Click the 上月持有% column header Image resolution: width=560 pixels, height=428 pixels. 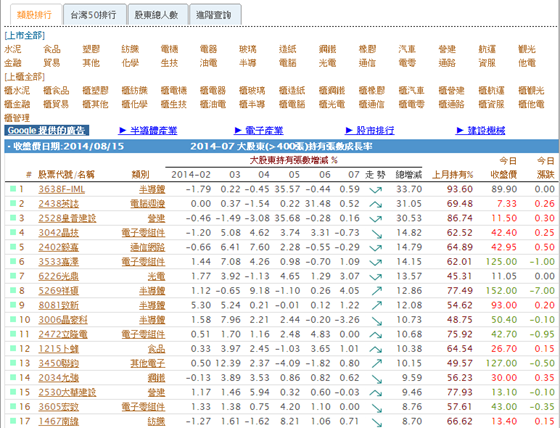[452, 175]
